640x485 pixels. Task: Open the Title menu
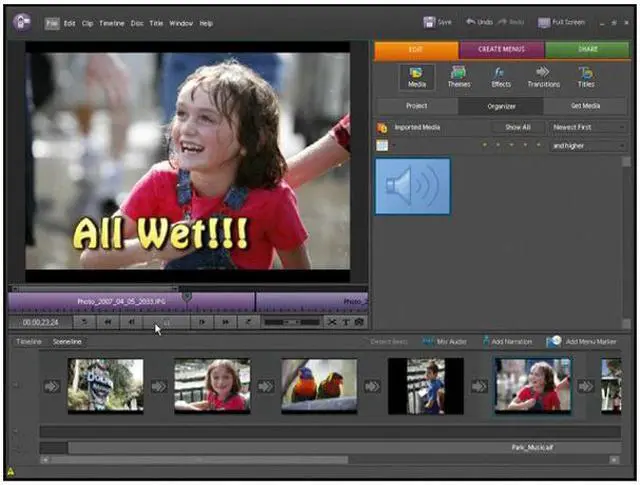tap(156, 24)
